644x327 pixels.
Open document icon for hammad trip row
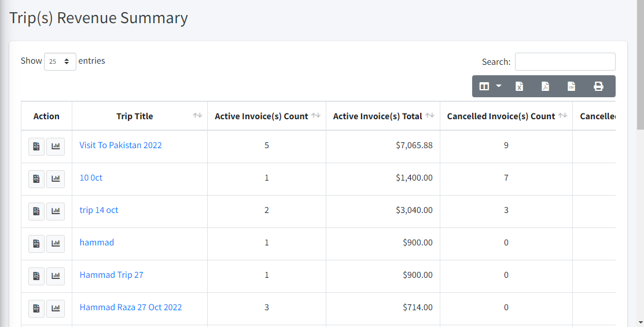pyautogui.click(x=36, y=244)
